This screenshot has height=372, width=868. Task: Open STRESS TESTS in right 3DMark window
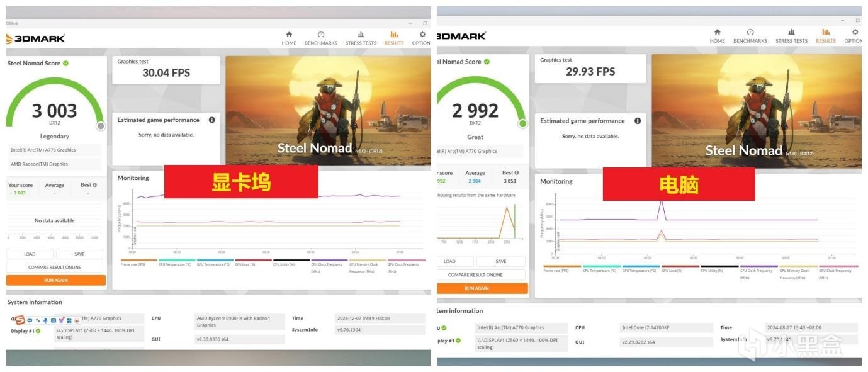coord(791,36)
